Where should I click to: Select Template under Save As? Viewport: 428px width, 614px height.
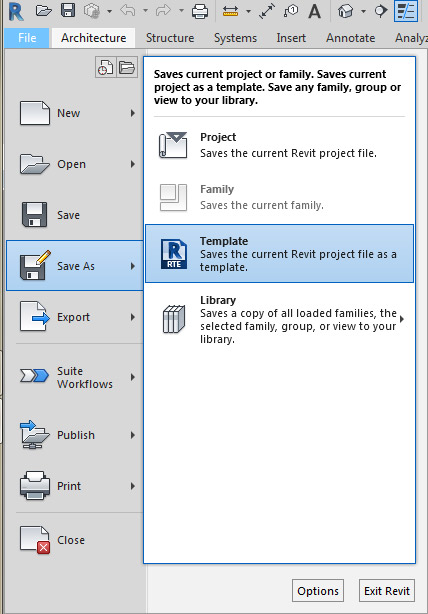coord(280,253)
